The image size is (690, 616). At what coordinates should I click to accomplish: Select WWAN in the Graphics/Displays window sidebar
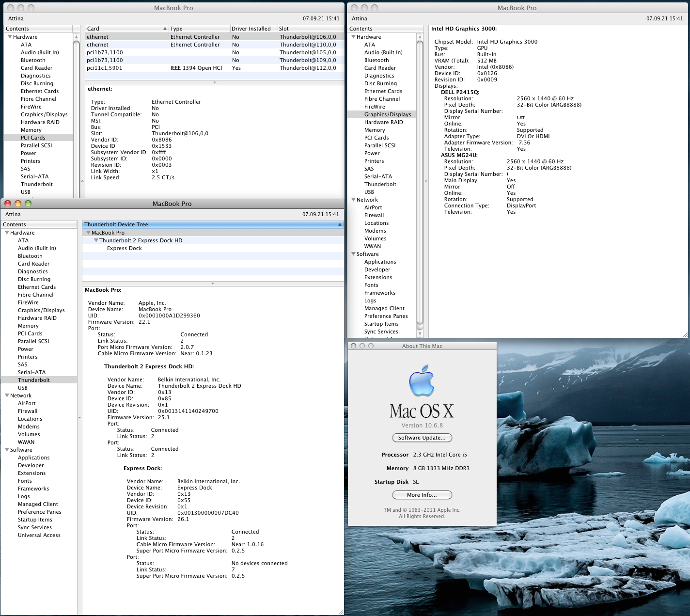coord(373,246)
